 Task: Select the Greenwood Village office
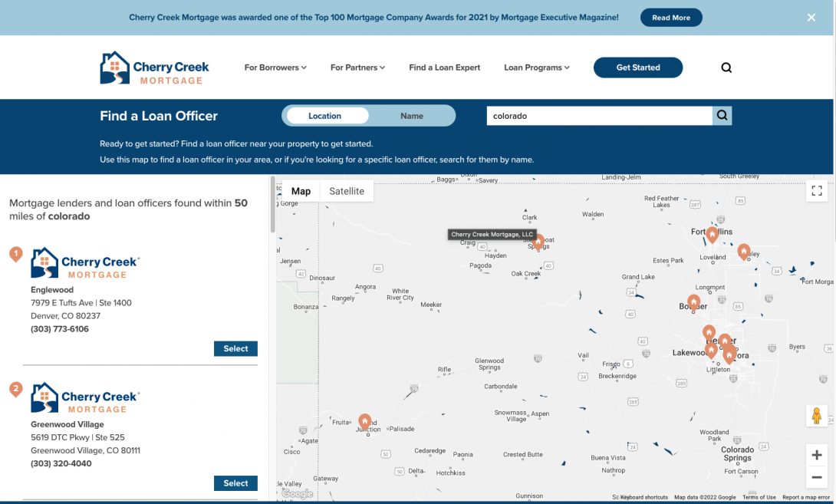click(235, 483)
